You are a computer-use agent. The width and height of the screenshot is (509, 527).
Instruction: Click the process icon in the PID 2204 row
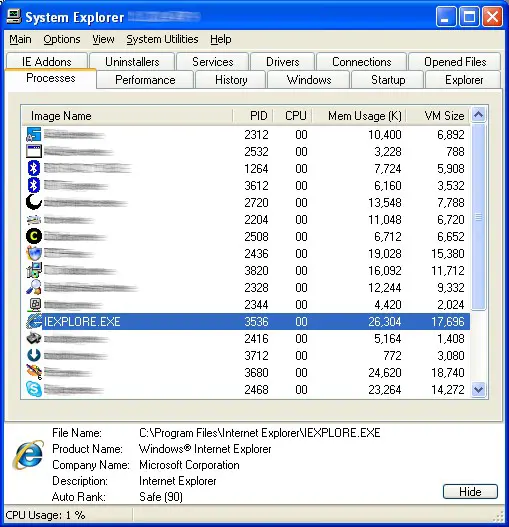[x=34, y=220]
